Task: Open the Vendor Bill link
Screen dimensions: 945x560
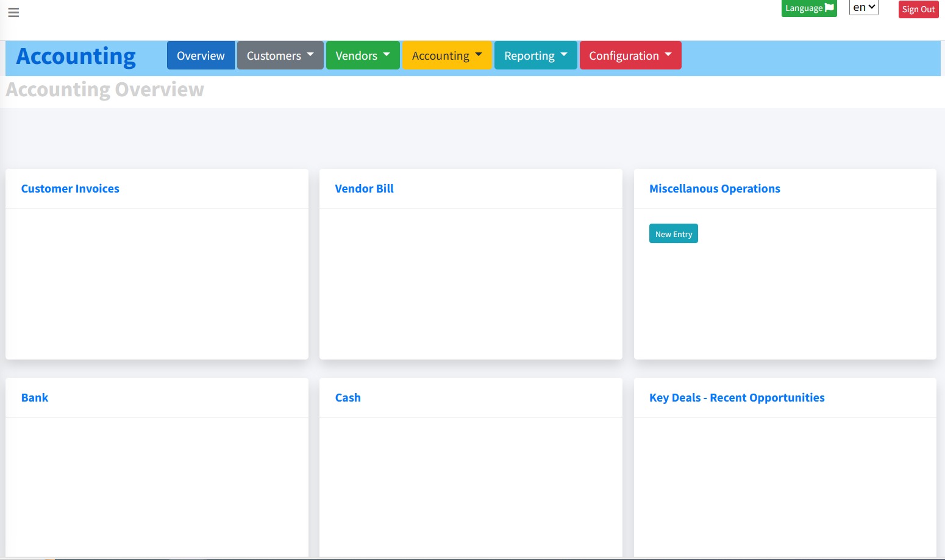Action: (365, 189)
